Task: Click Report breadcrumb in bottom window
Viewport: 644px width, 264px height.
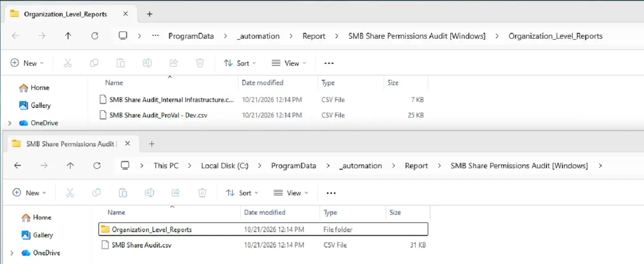Action: tap(417, 165)
